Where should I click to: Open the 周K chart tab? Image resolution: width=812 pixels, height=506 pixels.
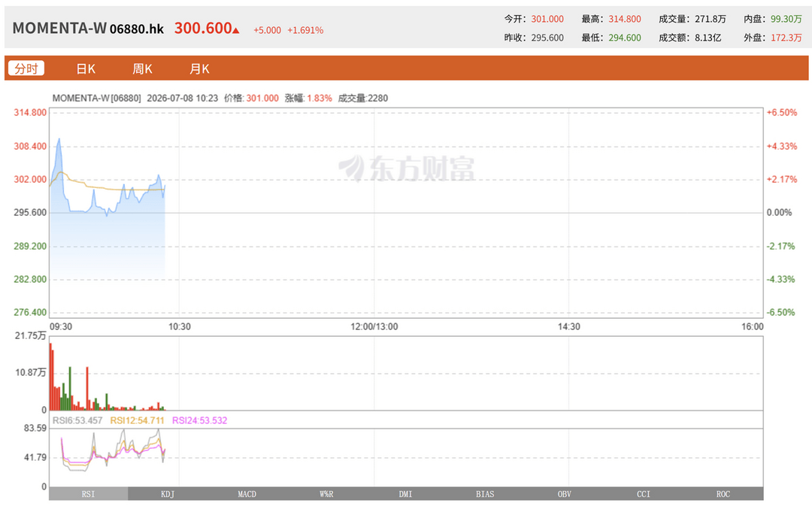tap(142, 69)
